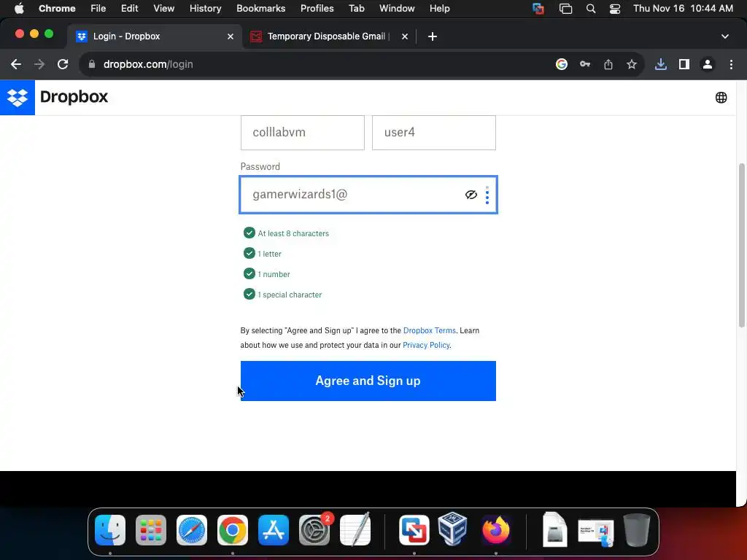The width and height of the screenshot is (747, 560).
Task: Click the date and time in menu bar
Action: (683, 8)
